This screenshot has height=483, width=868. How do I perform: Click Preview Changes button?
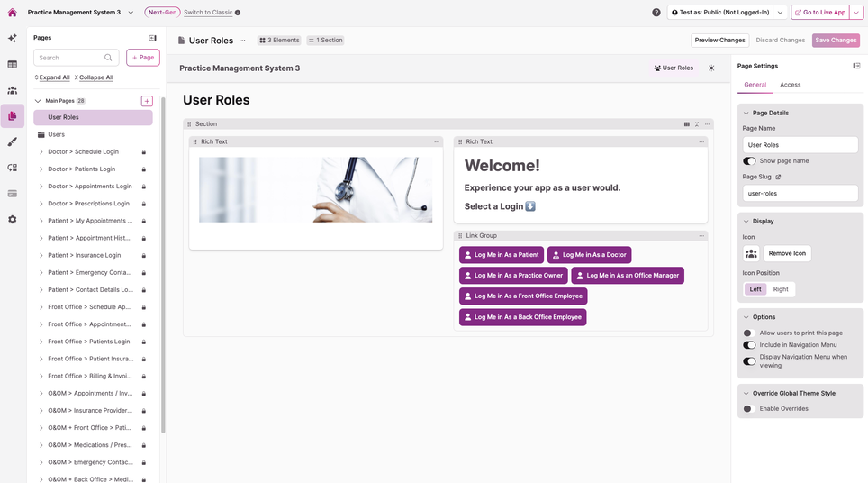[x=719, y=40]
